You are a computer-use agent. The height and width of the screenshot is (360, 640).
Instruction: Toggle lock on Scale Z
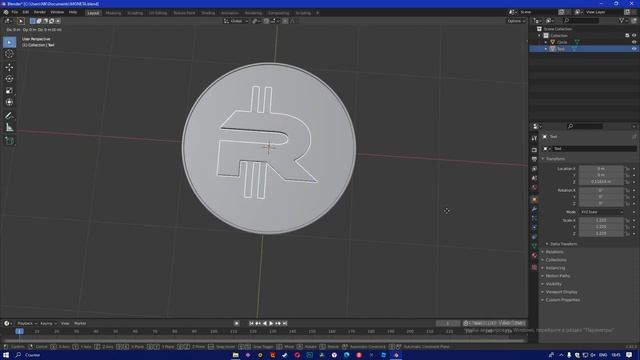coord(627,233)
